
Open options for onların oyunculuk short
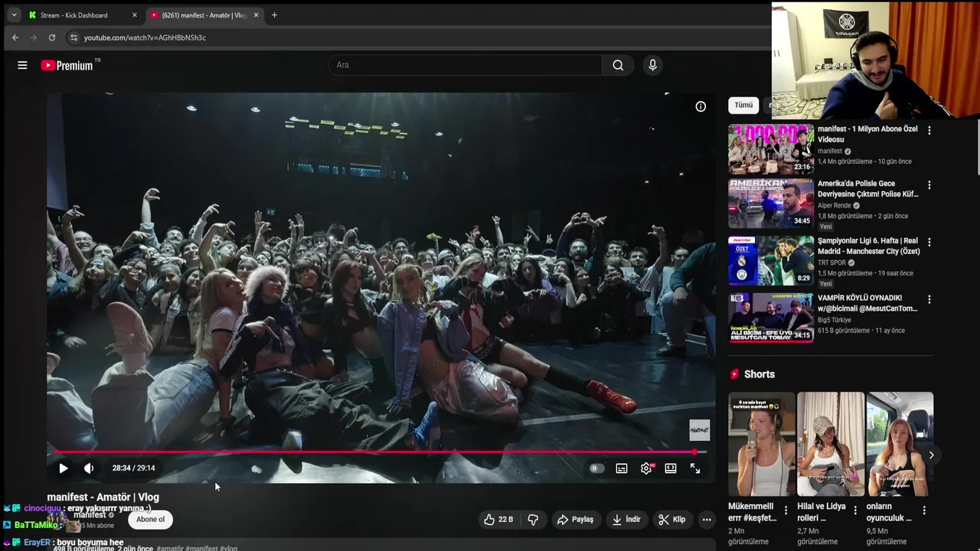click(x=924, y=510)
